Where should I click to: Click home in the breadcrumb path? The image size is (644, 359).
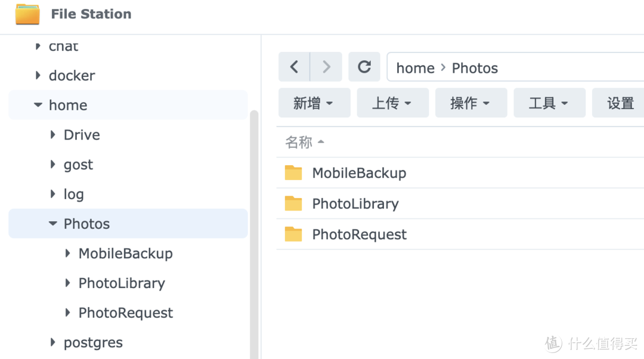415,68
